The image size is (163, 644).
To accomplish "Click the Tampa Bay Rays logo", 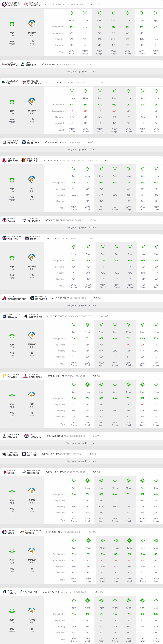I will coord(4,82).
